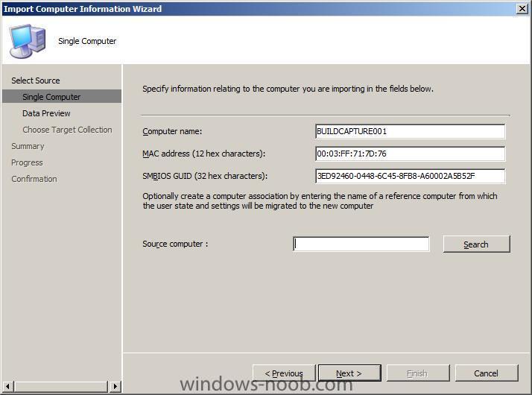Cancel the import wizard
The width and height of the screenshot is (532, 395).
tap(487, 373)
